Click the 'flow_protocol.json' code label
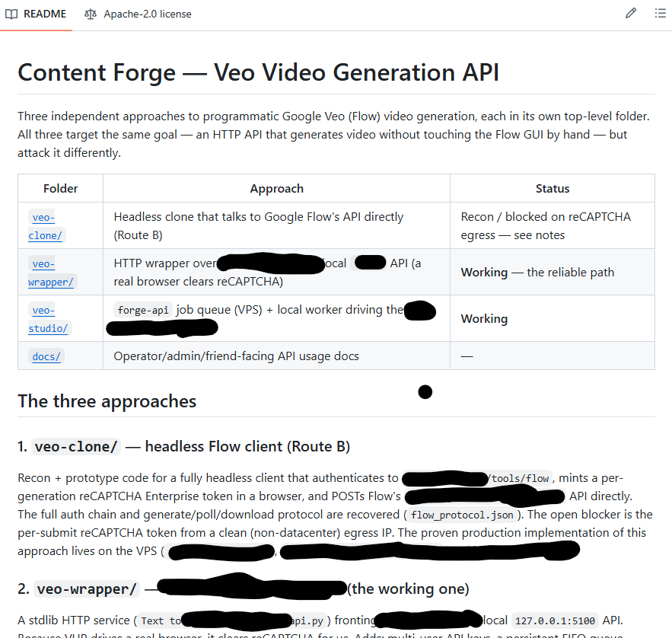This screenshot has width=672, height=638. (462, 515)
